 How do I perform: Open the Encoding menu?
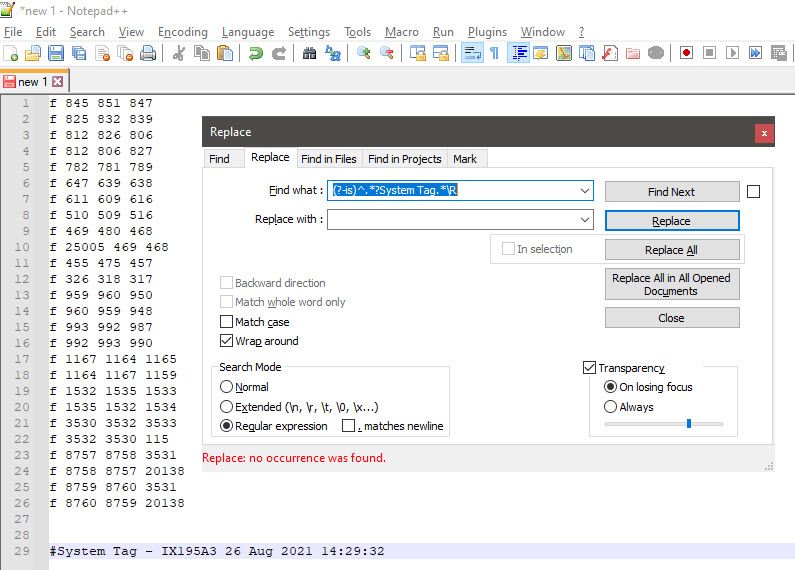click(x=183, y=32)
